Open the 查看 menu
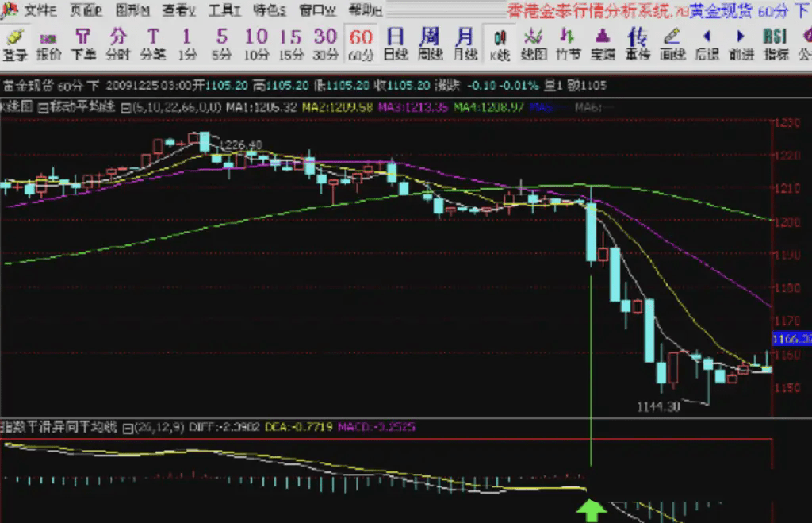The width and height of the screenshot is (812, 523). coord(178,10)
